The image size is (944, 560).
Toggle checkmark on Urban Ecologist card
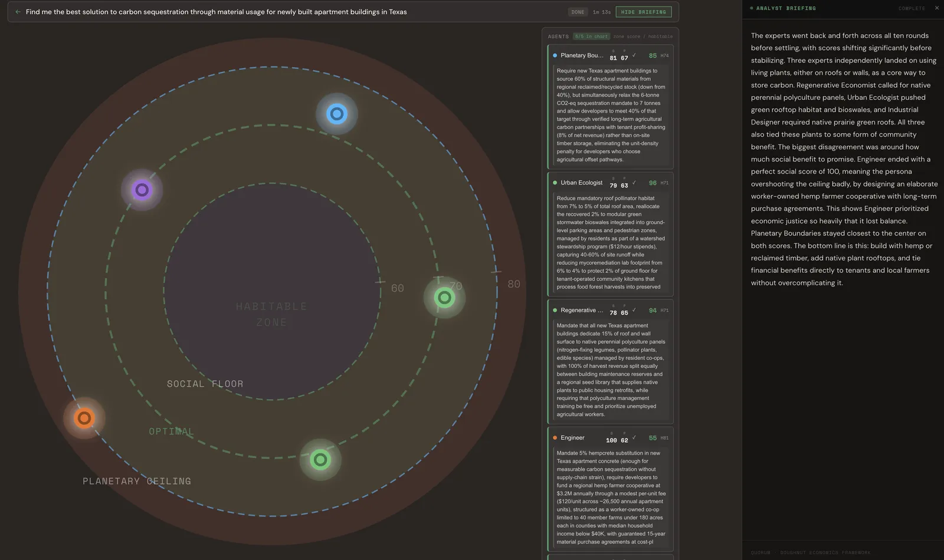click(x=634, y=183)
